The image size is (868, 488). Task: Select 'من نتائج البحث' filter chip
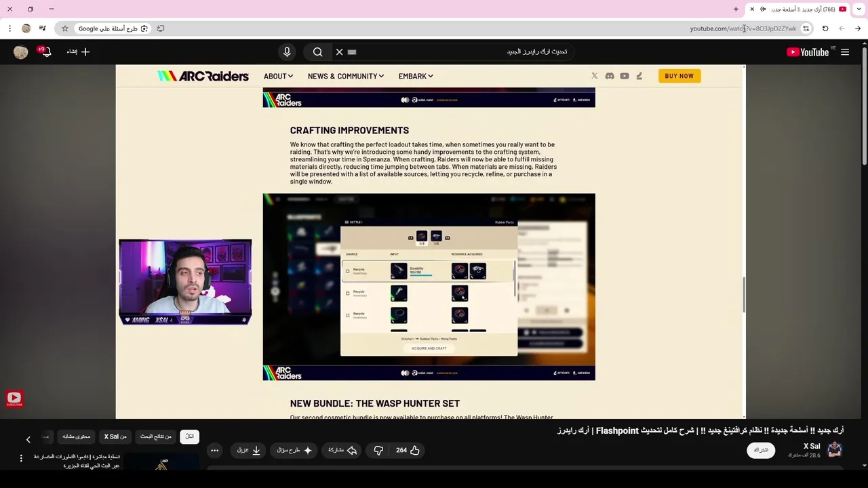(156, 436)
